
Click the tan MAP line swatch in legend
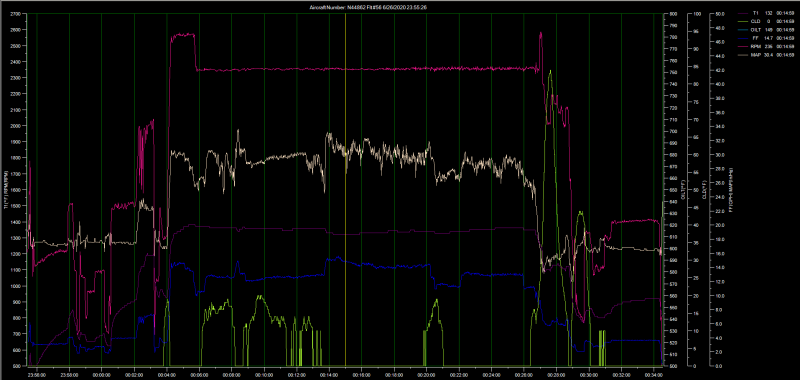click(743, 55)
